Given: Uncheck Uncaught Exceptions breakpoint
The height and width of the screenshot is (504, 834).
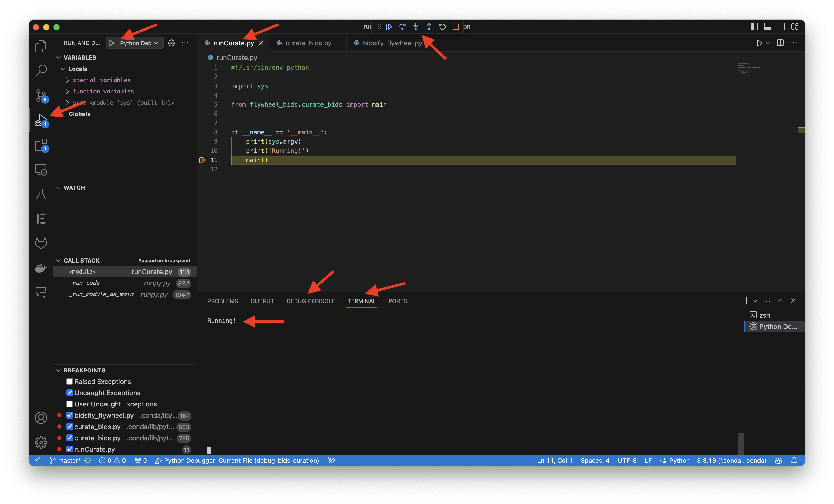Looking at the screenshot, I should coord(69,393).
